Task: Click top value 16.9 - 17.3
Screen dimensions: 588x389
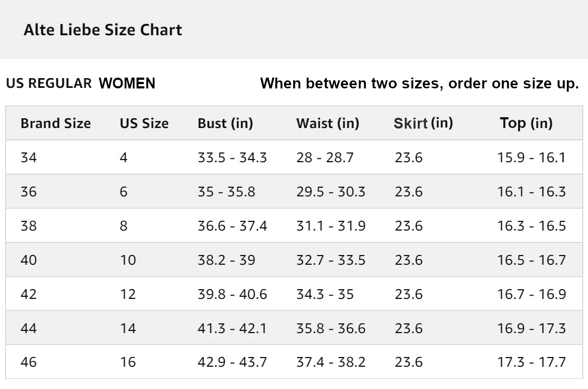Action: (x=532, y=328)
